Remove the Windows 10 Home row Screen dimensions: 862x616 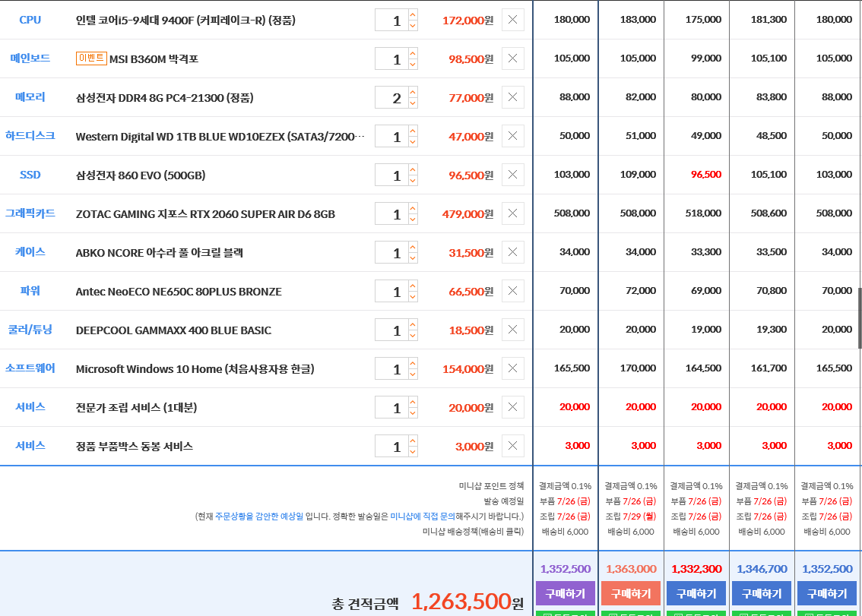[x=512, y=368]
